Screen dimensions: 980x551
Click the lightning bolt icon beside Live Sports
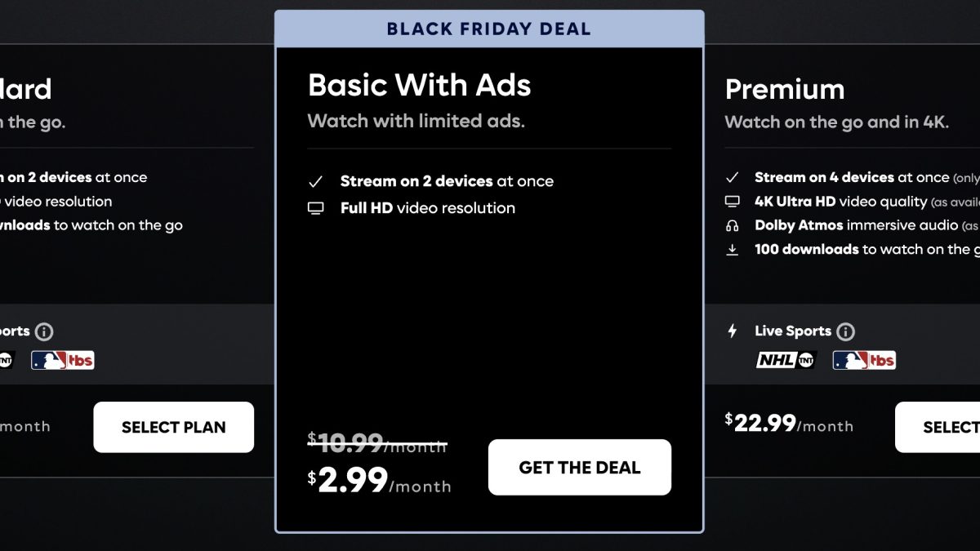click(x=733, y=331)
